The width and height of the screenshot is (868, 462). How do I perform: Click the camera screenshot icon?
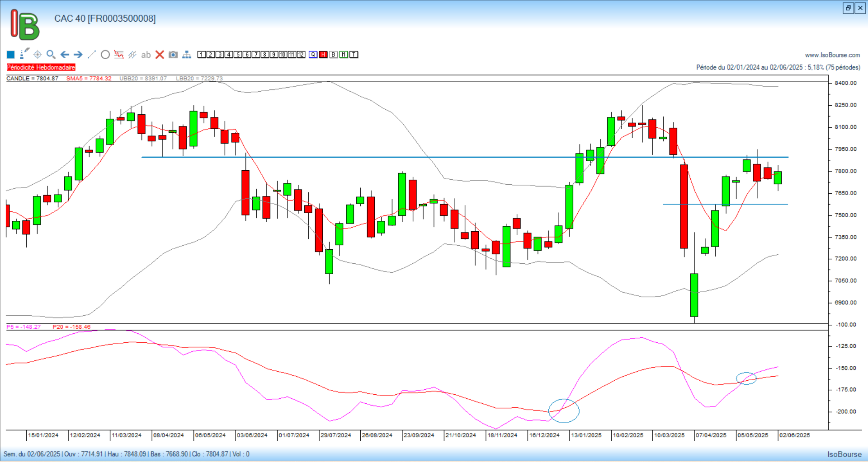pyautogui.click(x=173, y=55)
